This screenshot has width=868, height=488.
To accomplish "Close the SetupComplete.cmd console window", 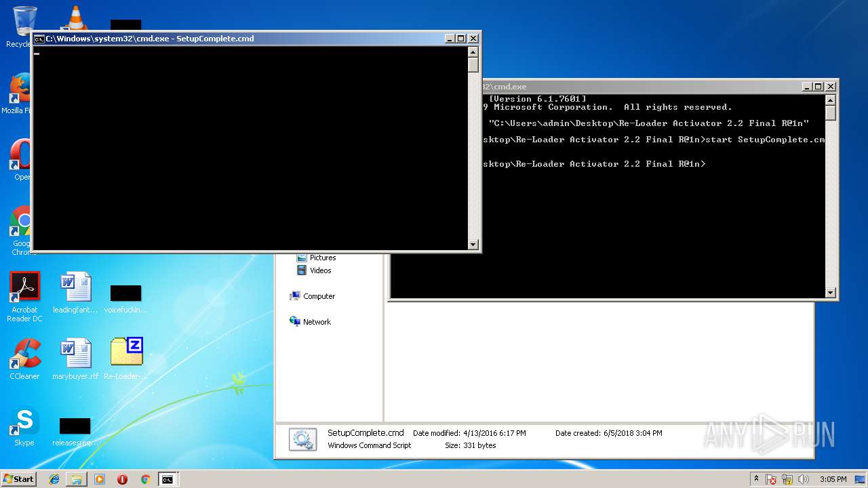I will click(473, 39).
